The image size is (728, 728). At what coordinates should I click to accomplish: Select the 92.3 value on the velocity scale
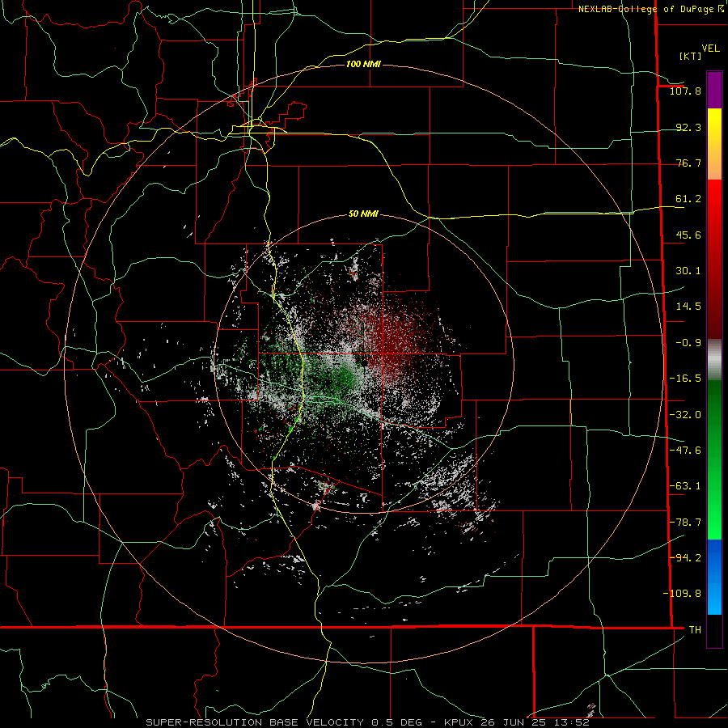click(688, 127)
